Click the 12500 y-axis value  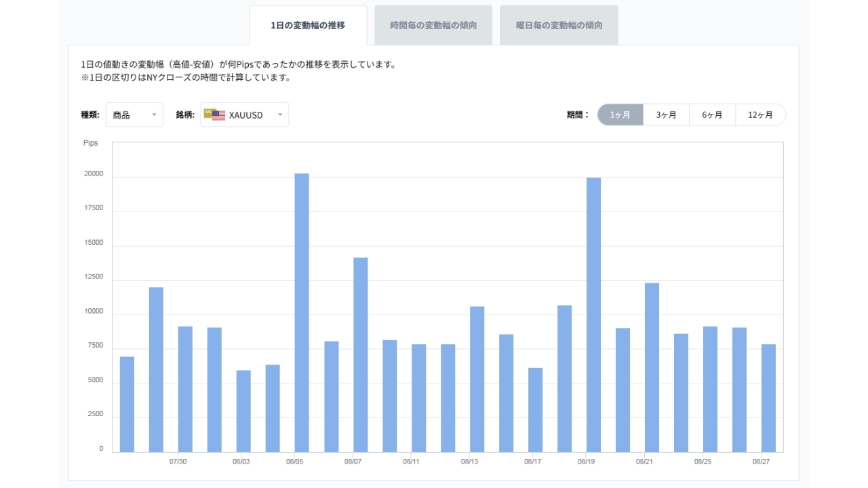point(92,277)
